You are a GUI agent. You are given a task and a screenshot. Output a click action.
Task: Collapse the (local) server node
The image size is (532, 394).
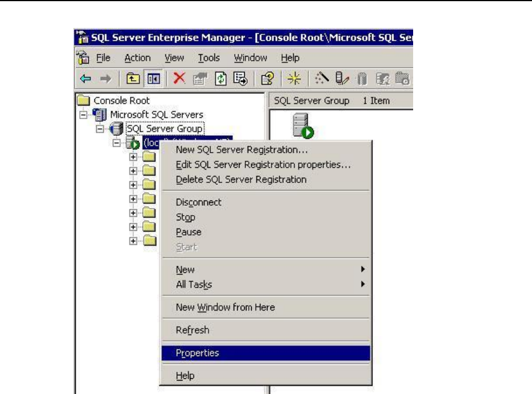(117, 143)
